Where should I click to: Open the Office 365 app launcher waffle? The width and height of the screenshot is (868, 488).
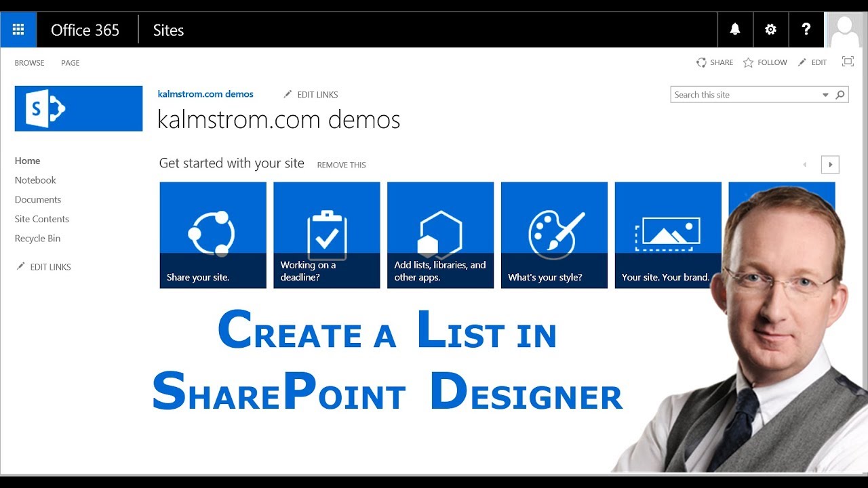click(18, 30)
